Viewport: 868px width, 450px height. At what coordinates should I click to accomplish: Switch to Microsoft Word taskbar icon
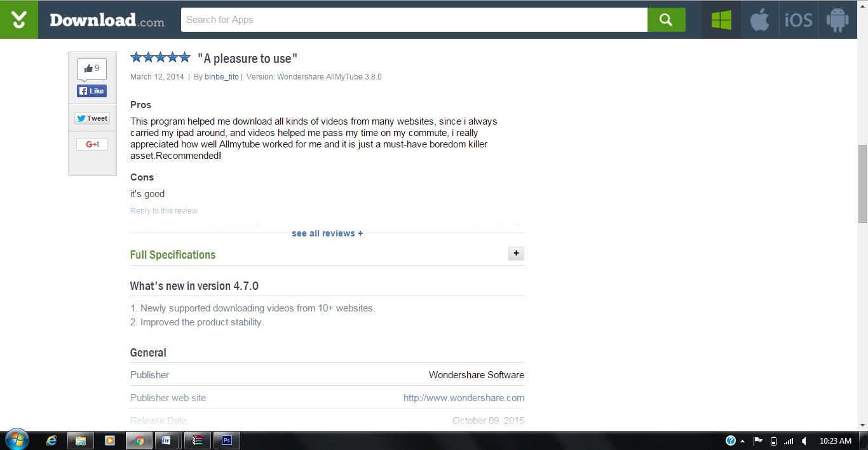point(168,440)
